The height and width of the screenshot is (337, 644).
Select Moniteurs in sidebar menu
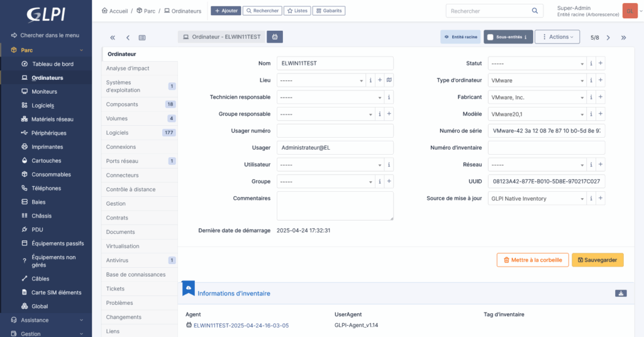pos(44,92)
